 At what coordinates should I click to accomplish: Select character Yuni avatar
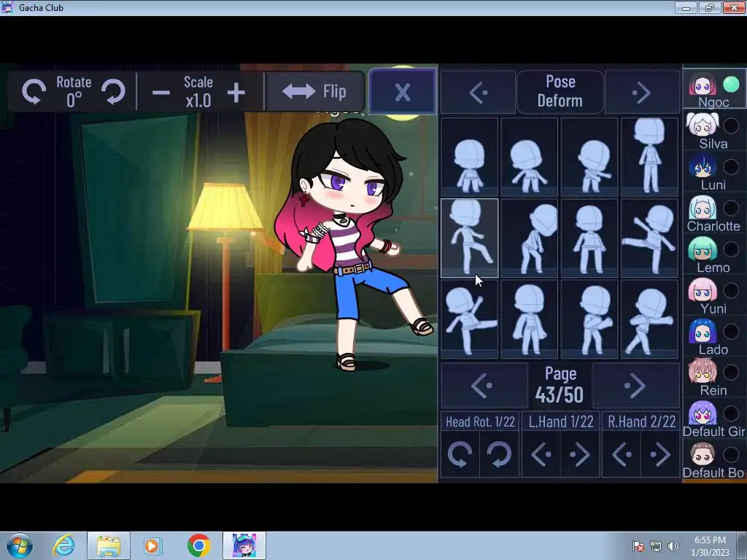click(x=703, y=289)
